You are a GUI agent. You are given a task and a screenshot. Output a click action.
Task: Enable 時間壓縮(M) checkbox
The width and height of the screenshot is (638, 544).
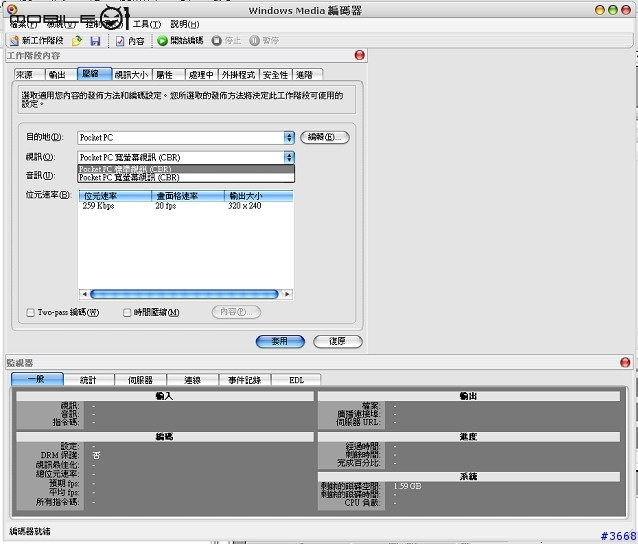pyautogui.click(x=127, y=312)
